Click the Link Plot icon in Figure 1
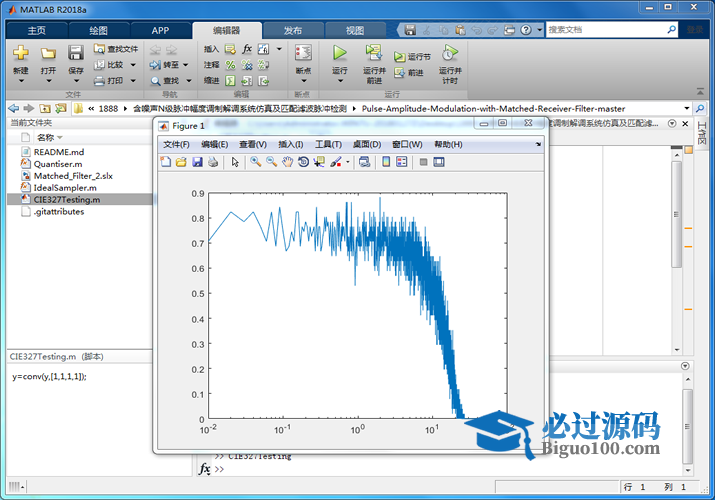This screenshot has height=500, width=715. [x=364, y=162]
